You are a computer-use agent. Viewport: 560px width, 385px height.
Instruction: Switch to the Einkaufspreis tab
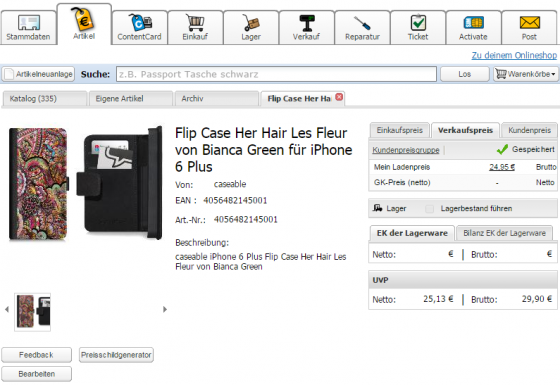pos(399,130)
